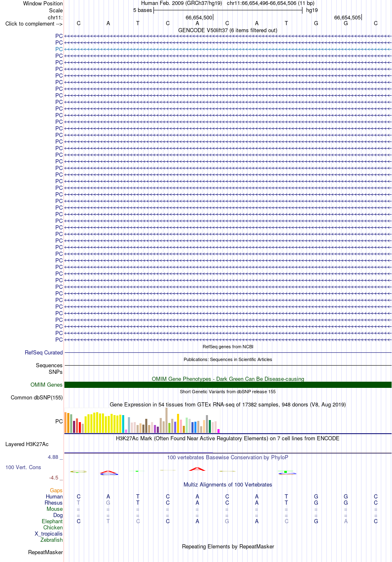Click the magenta bar ending the GTEx chart
Viewport: 392px width, 562px height.
point(219,431)
